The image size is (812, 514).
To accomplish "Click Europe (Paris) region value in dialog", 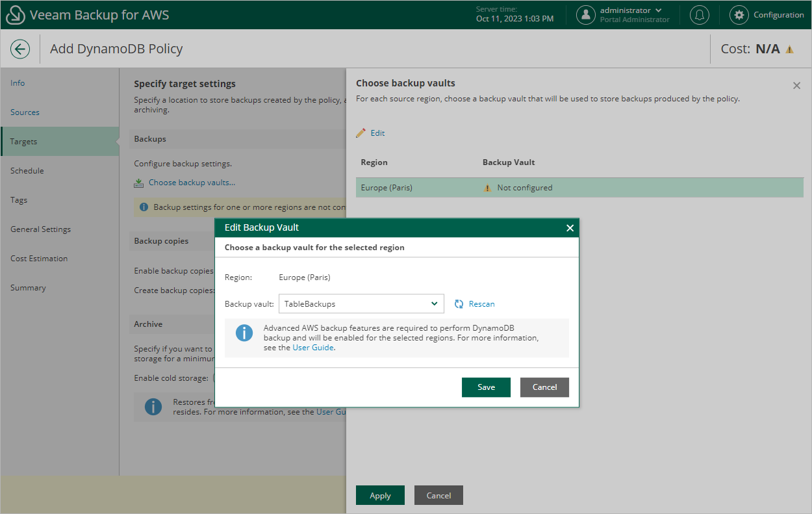I will click(x=305, y=277).
